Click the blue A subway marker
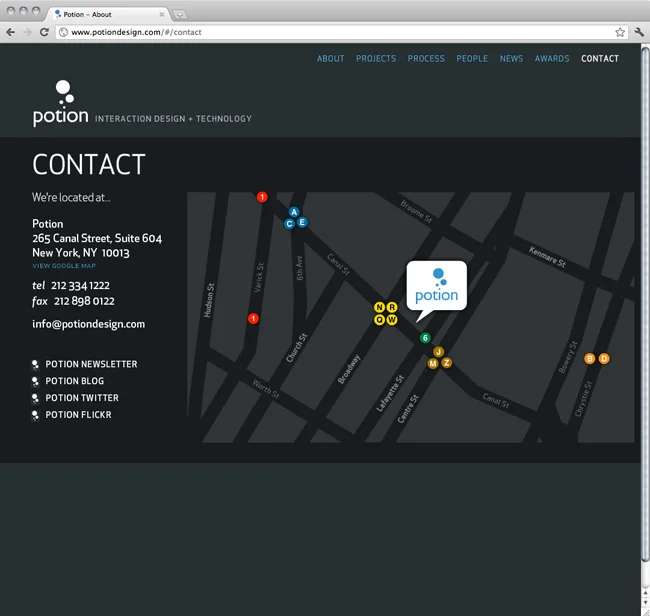650x616 pixels. click(x=294, y=212)
